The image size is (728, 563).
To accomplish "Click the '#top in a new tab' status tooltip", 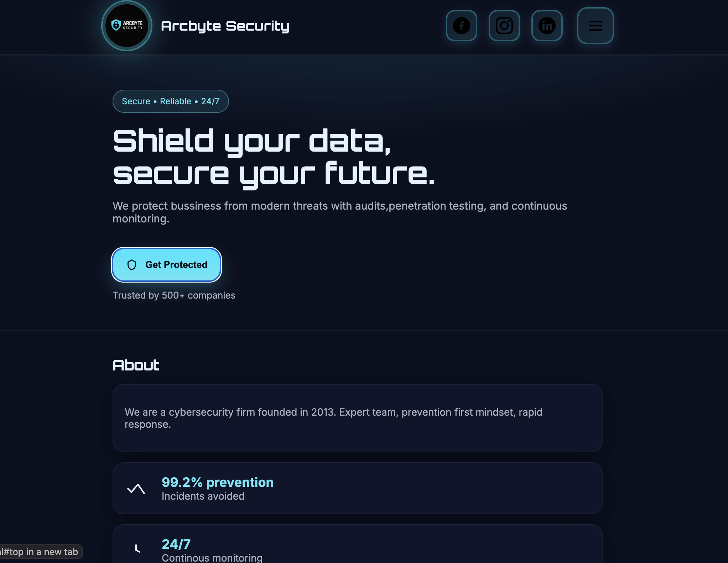I will (40, 552).
